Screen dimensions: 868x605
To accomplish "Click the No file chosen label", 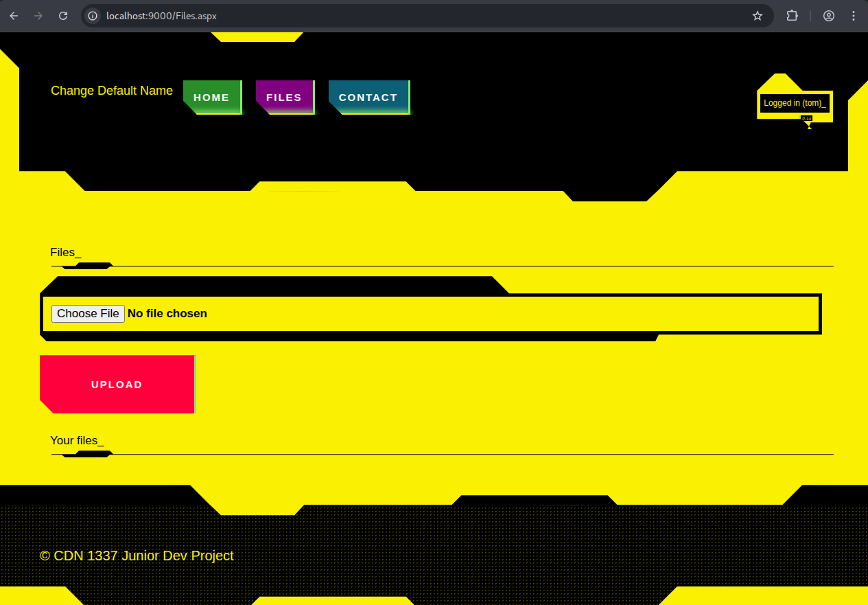I will [x=167, y=314].
